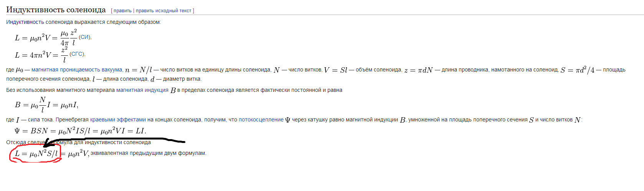644x191 pixels.
Task: Follow the blue "Индуктивность" link in intro sentence
Action: pyautogui.click(x=25, y=22)
